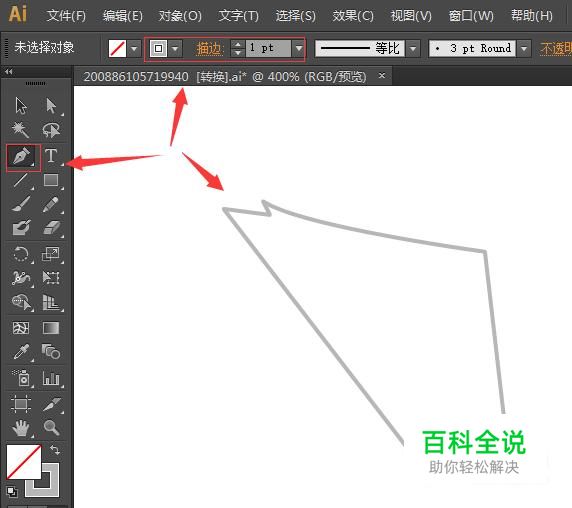Image resolution: width=572 pixels, height=508 pixels.
Task: Select the Free Transform tool
Action: (51, 278)
